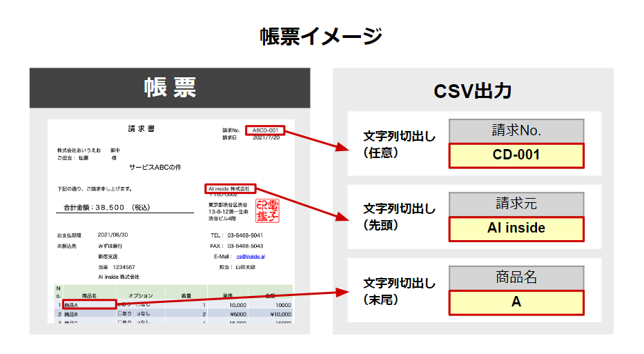
Task: Click the TEL number 03-5468-5041
Action: [245, 235]
